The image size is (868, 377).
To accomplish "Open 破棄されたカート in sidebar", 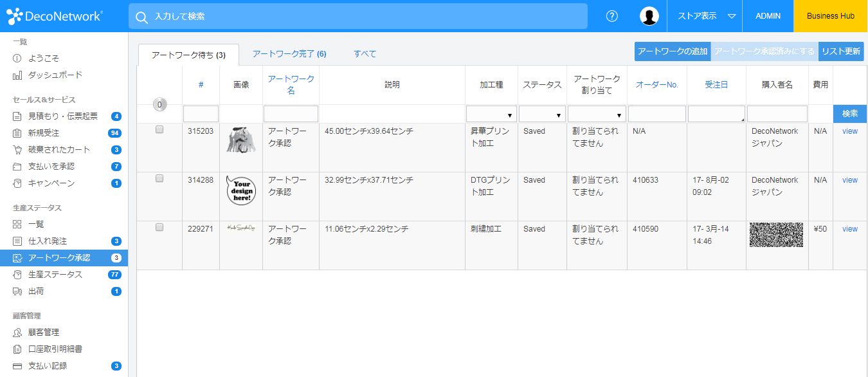I will point(59,150).
